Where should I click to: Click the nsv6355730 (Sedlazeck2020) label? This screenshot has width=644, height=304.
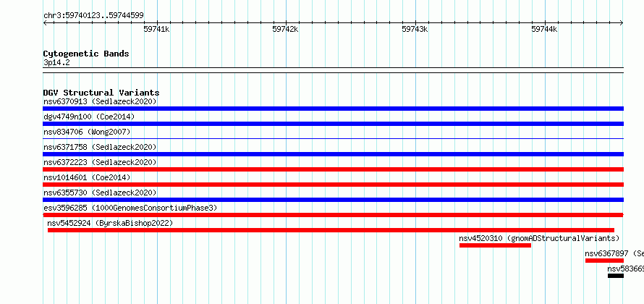tap(100, 193)
